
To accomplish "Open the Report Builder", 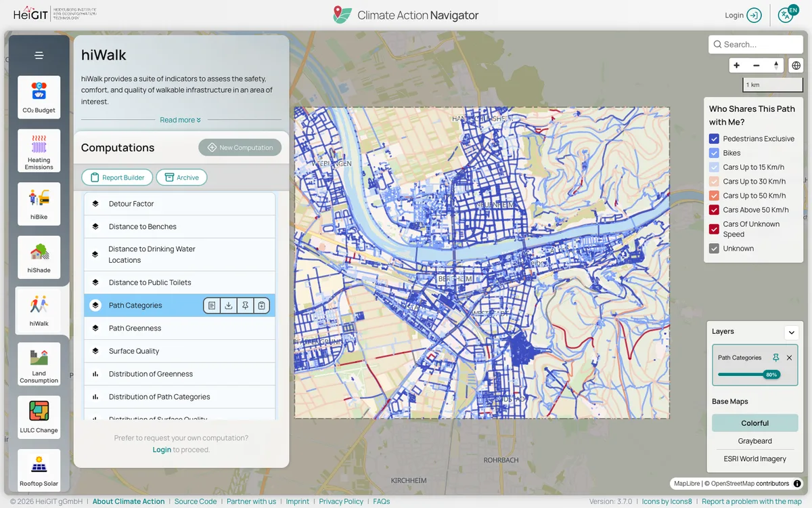I will pyautogui.click(x=117, y=177).
